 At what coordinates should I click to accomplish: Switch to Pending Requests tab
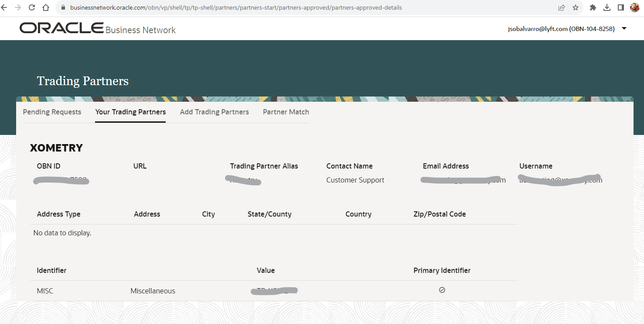(52, 112)
